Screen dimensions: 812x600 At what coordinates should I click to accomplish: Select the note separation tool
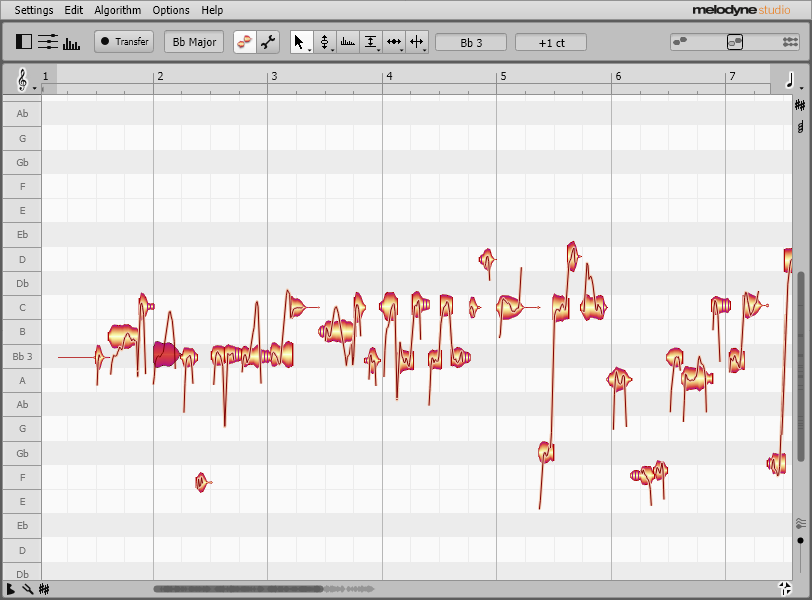click(416, 42)
